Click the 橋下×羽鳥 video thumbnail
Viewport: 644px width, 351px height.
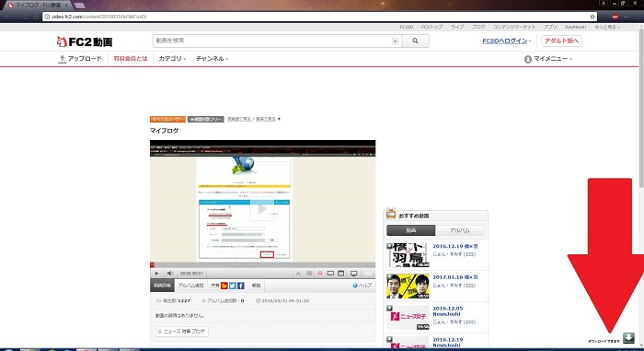coord(408,255)
